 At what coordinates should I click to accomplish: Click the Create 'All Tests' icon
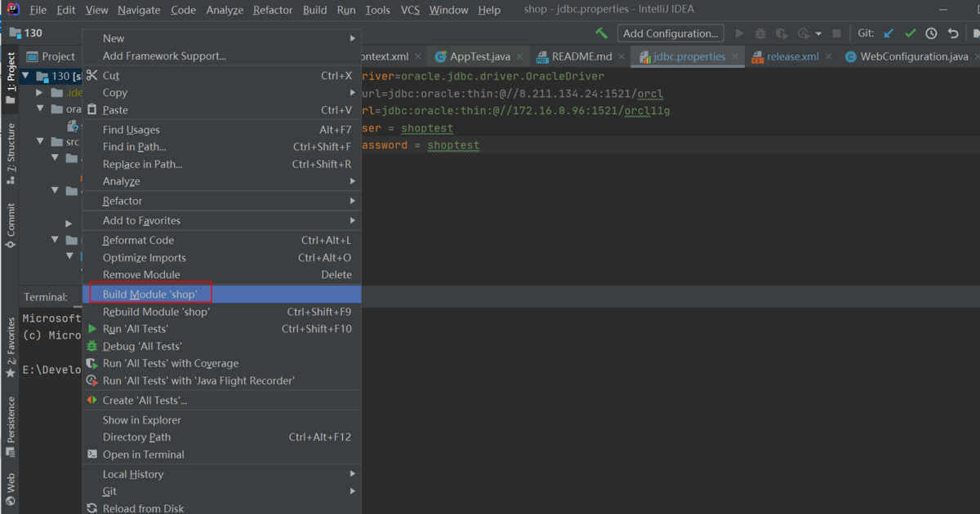click(92, 400)
